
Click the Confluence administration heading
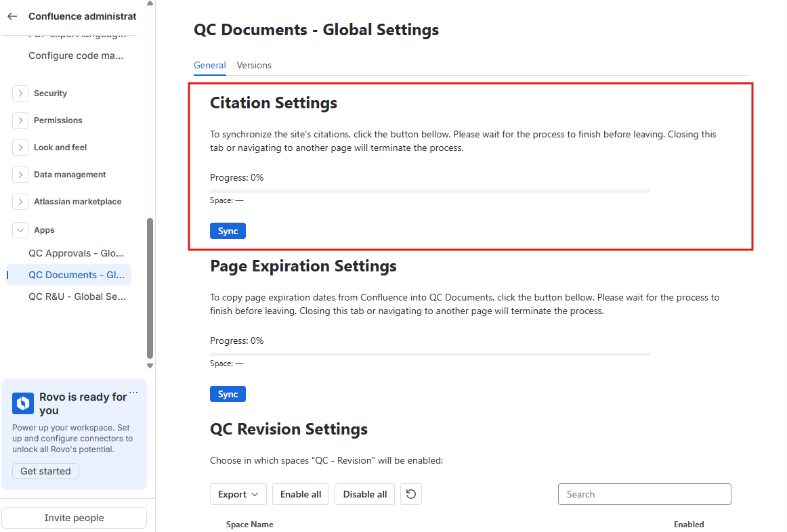(83, 16)
